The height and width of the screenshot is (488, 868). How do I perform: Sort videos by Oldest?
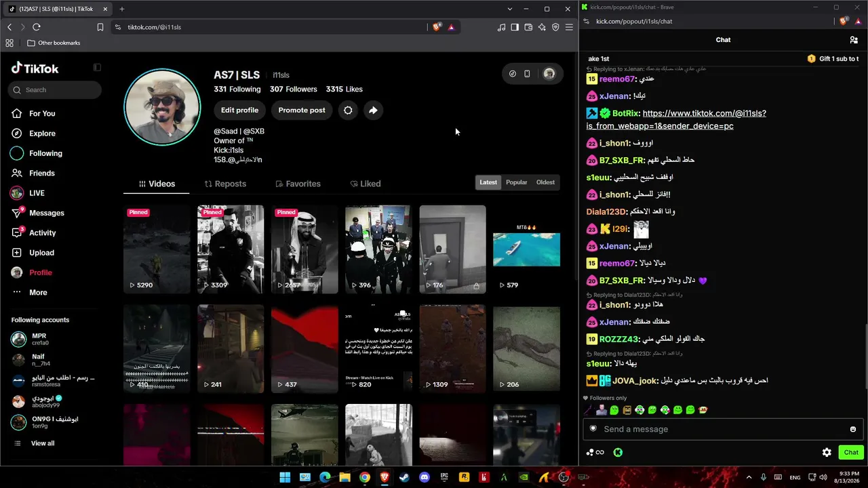(x=545, y=182)
